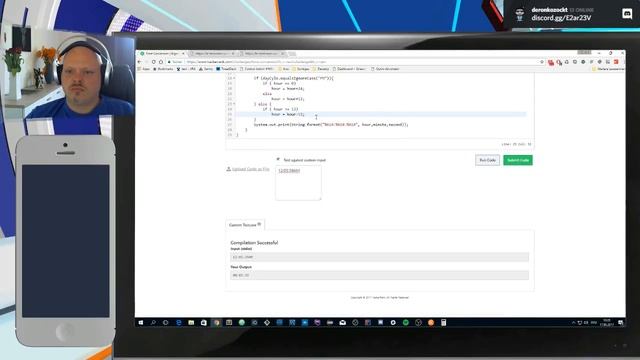The image size is (640, 360).
Task: Click the taskbar clock
Action: (x=607, y=322)
